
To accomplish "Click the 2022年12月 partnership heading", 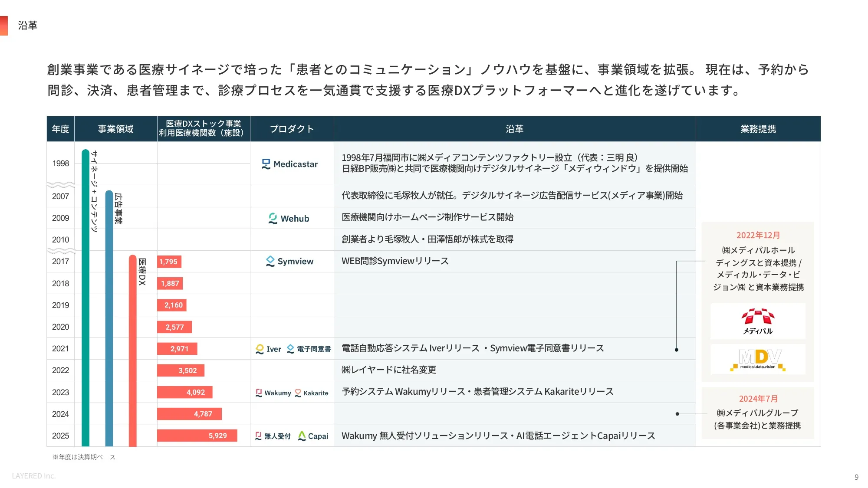I will click(758, 235).
